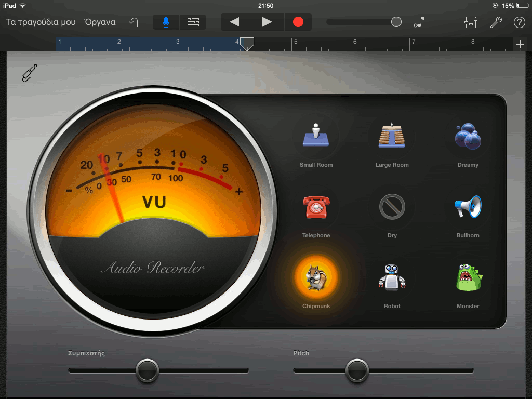532x399 pixels.
Task: Click bar 8 on the timeline ruler
Action: [473, 42]
